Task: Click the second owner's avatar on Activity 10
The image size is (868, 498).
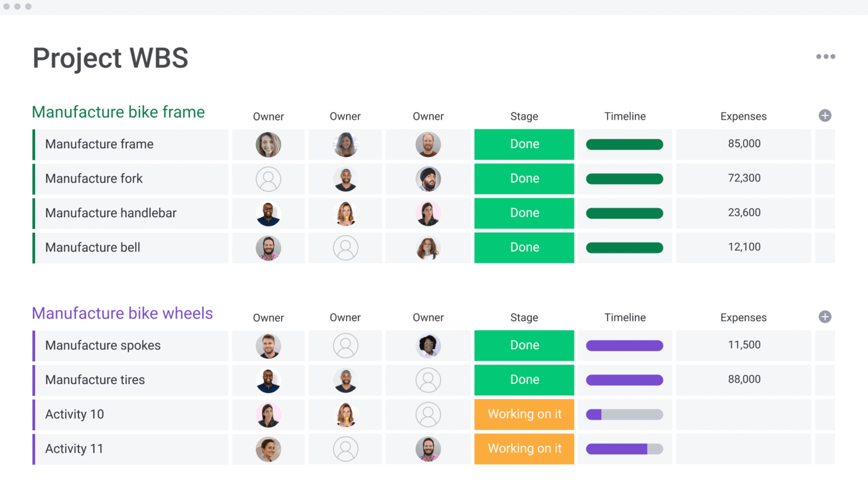Action: pyautogui.click(x=345, y=414)
